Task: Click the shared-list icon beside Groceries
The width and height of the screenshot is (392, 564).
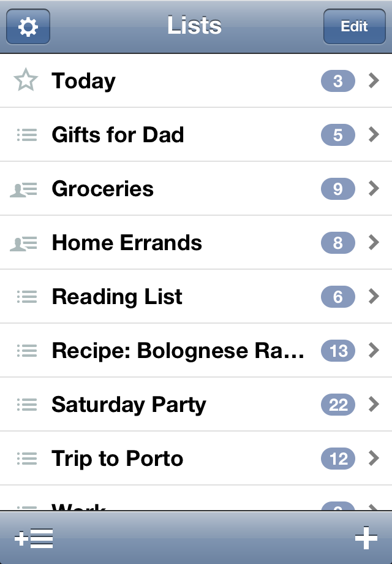Action: point(24,189)
